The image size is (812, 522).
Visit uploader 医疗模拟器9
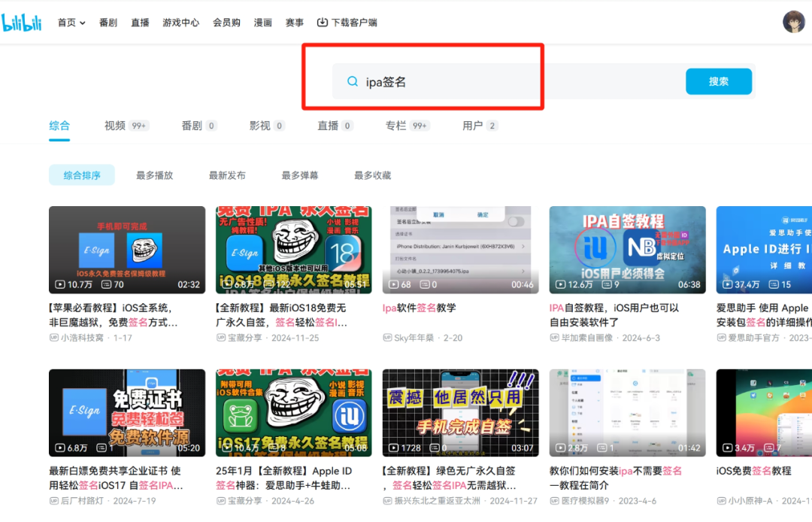click(585, 501)
